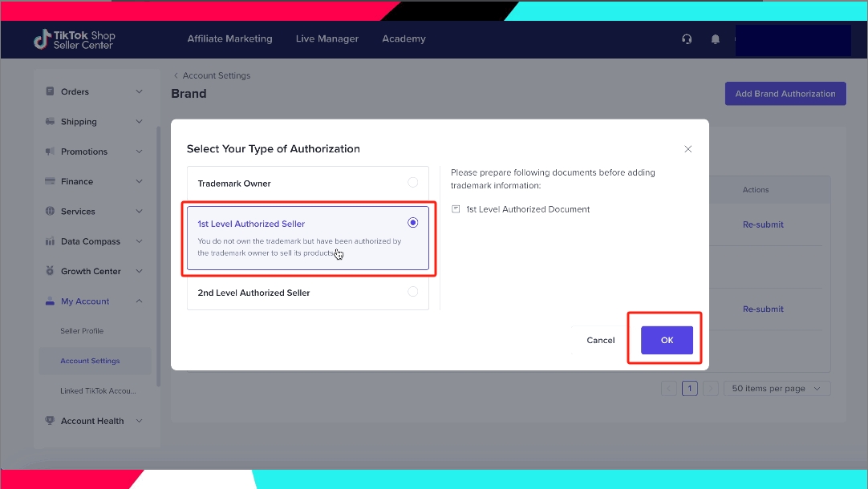Close the authorization dialog with the X
868x489 pixels.
coord(688,149)
